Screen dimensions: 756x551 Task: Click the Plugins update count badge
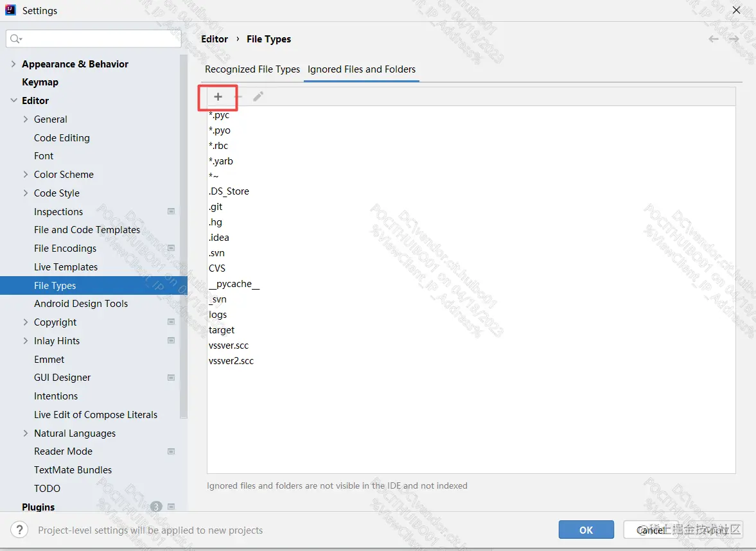156,507
